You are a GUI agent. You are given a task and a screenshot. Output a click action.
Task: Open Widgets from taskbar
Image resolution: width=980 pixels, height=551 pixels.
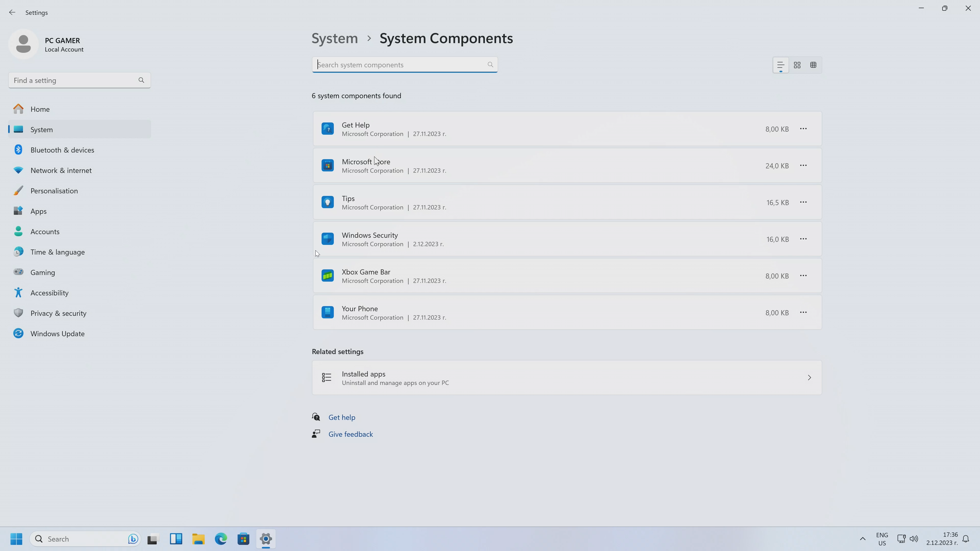point(176,539)
